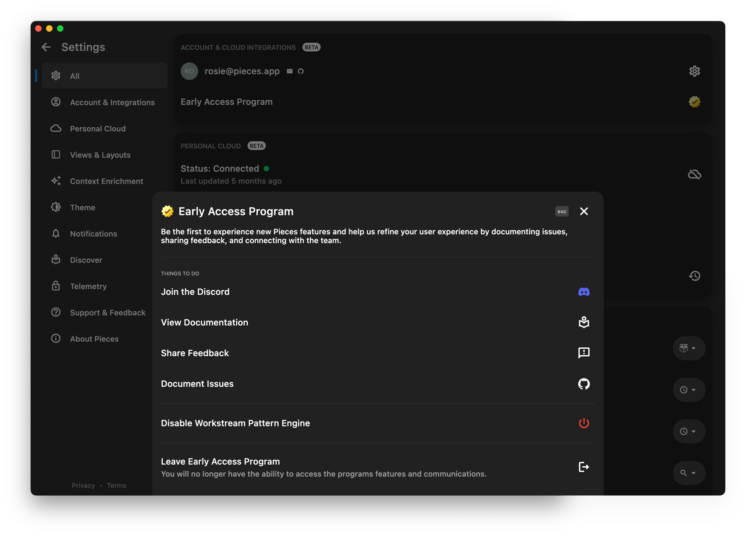
Task: Select Telemetry from the settings sidebar
Action: (88, 286)
